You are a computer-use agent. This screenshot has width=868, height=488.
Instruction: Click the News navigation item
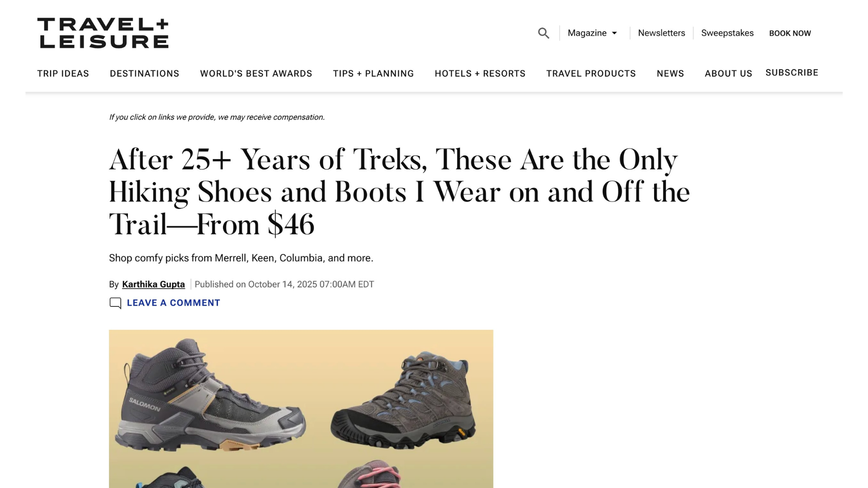tap(670, 73)
